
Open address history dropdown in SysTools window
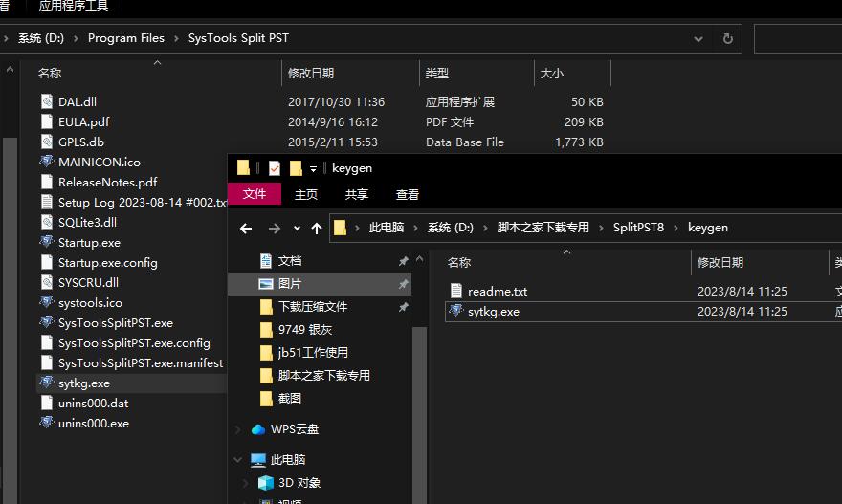pos(698,38)
